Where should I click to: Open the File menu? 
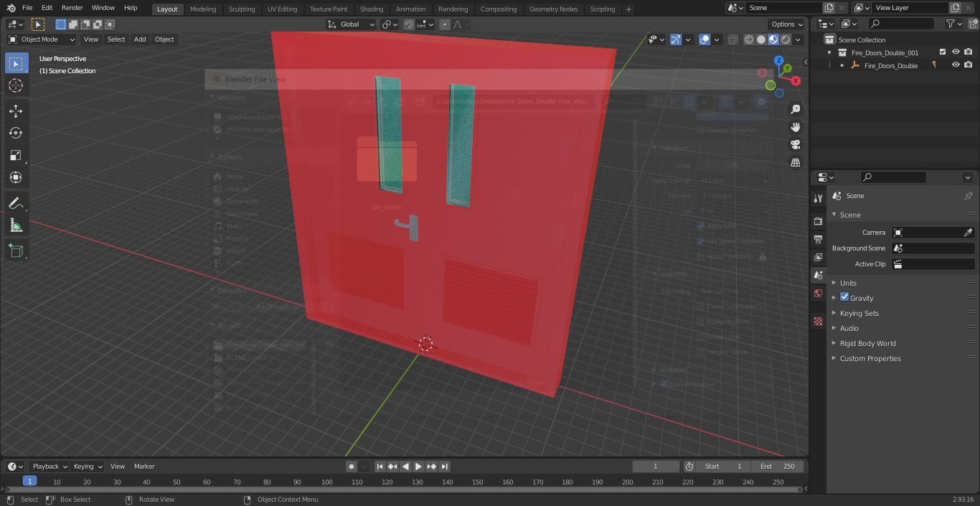(27, 8)
